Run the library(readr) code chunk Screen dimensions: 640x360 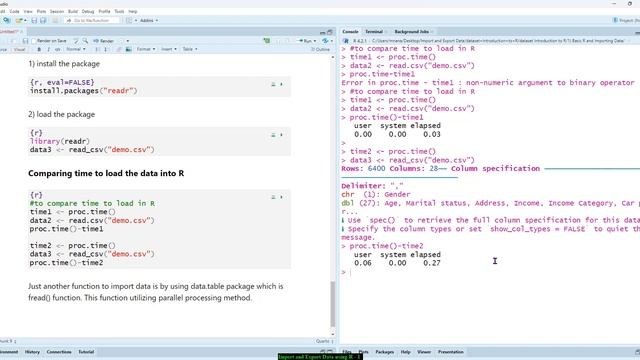281,135
